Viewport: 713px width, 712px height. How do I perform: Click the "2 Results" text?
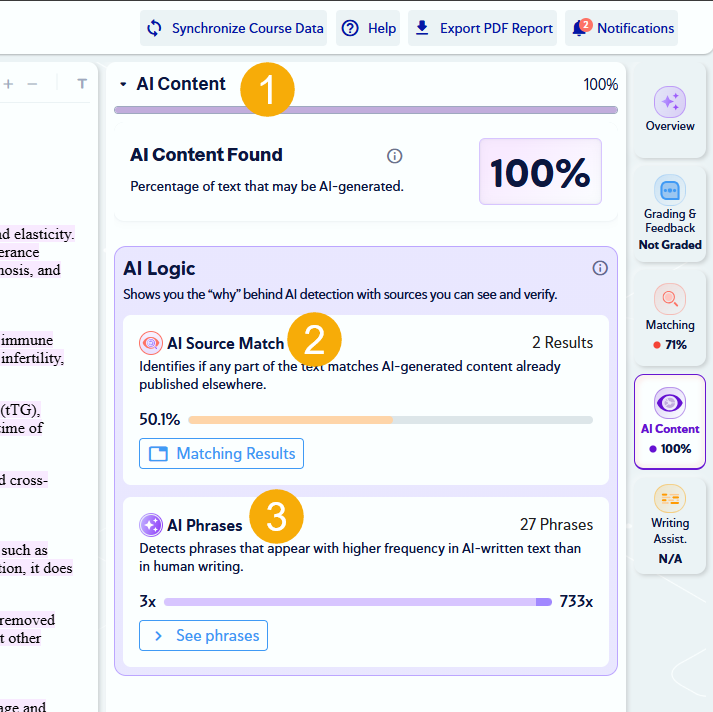[562, 342]
